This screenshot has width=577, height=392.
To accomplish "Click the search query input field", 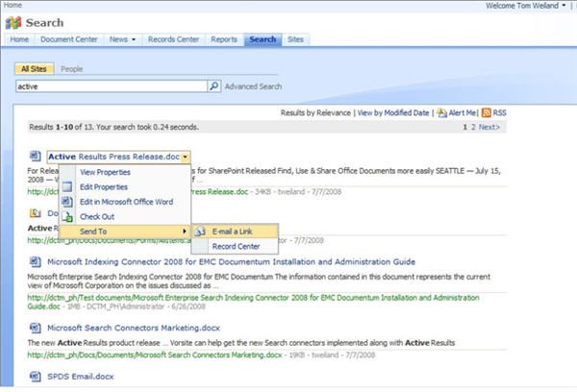I will tap(112, 86).
